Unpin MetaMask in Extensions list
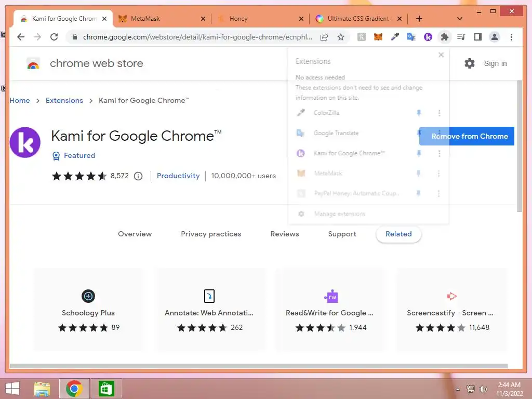This screenshot has width=532, height=399. tap(418, 174)
